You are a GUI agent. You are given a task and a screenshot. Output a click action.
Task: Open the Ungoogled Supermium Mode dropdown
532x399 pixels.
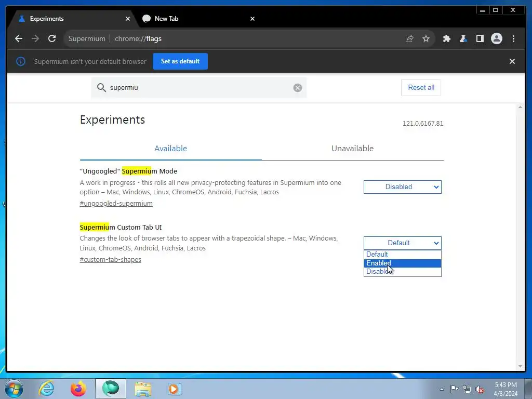pyautogui.click(x=403, y=187)
